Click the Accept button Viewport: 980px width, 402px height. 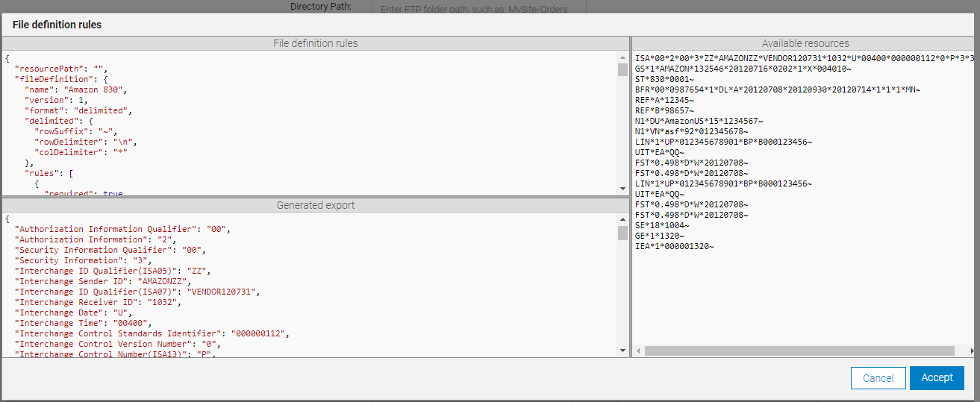coord(937,377)
